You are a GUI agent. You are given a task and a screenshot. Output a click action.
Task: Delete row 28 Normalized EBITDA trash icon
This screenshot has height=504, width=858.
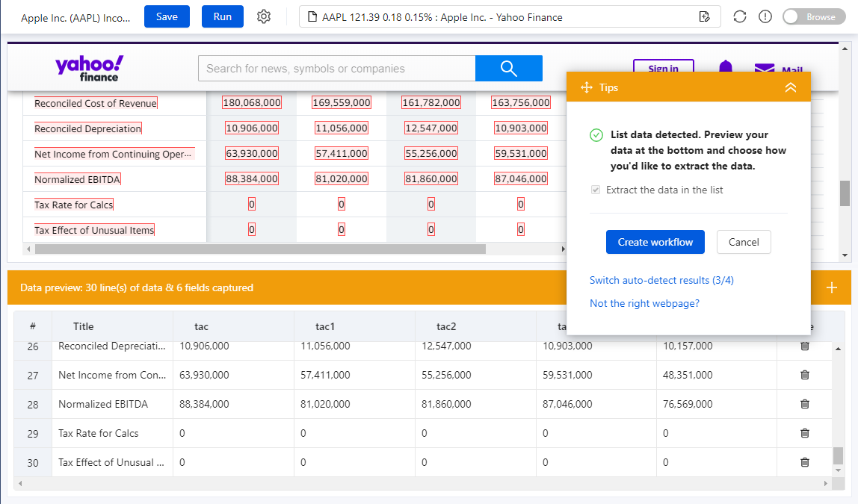tap(805, 404)
